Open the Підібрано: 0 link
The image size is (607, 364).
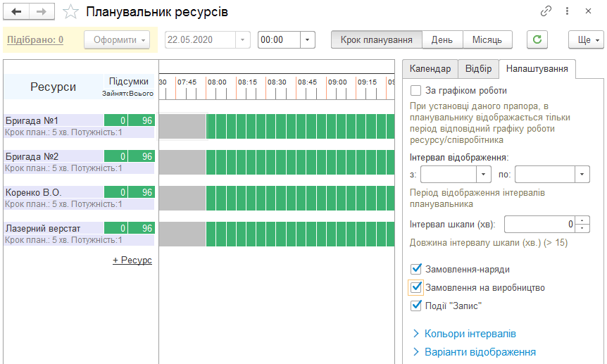point(35,40)
